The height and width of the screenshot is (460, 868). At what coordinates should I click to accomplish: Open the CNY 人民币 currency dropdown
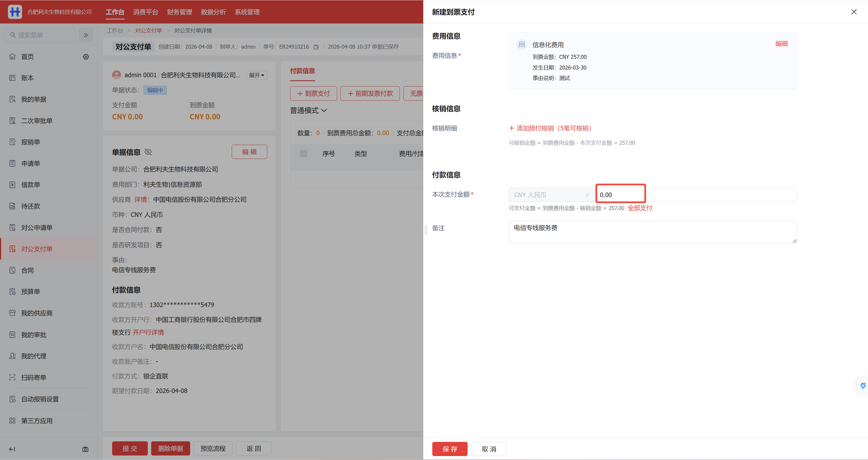pyautogui.click(x=551, y=195)
